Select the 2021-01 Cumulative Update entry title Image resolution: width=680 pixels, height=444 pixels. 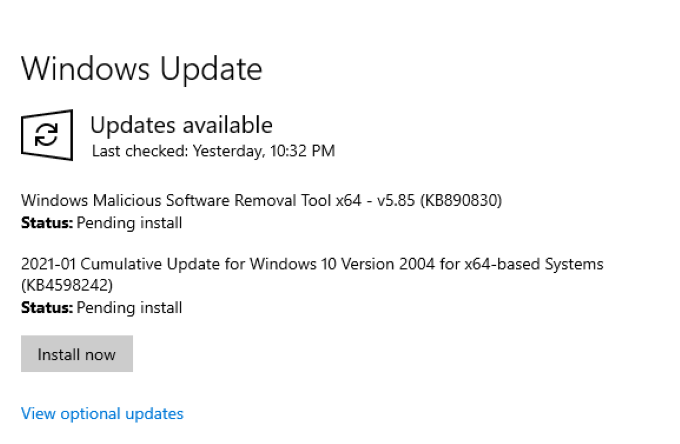pos(312,274)
